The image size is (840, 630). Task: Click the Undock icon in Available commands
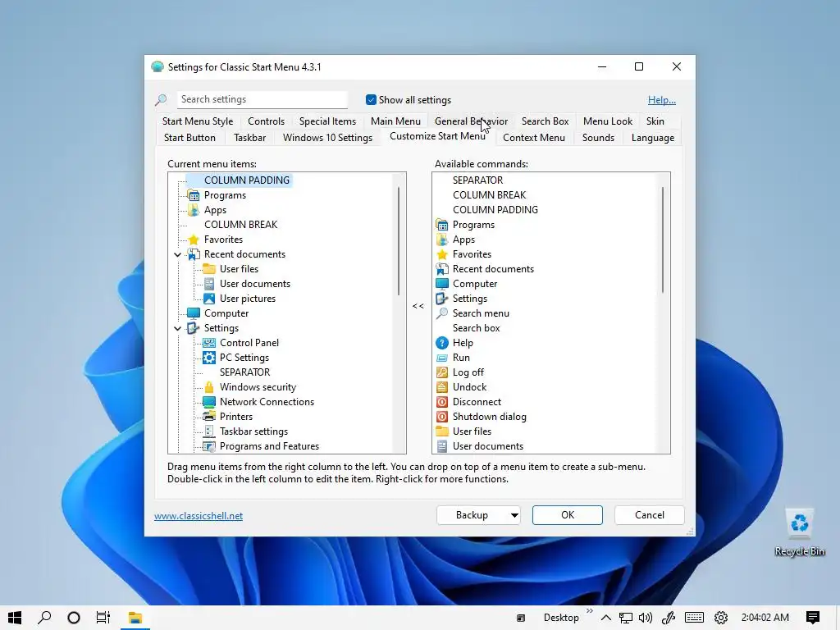click(442, 387)
